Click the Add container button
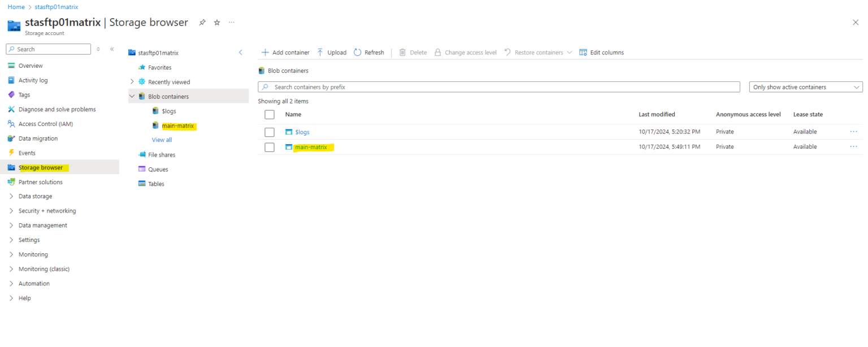Image resolution: width=868 pixels, height=347 pixels. [285, 52]
